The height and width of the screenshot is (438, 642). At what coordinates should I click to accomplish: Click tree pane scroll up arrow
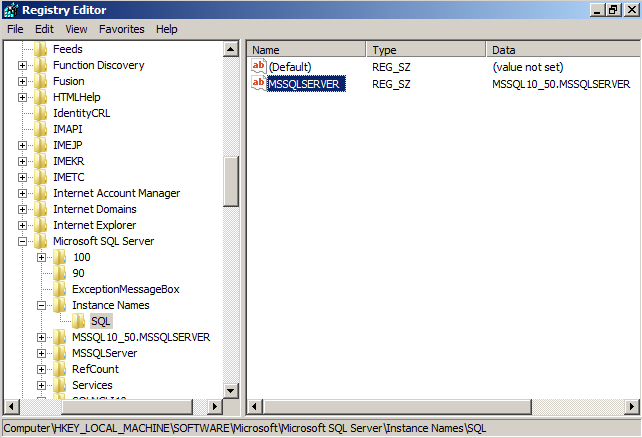[x=231, y=50]
